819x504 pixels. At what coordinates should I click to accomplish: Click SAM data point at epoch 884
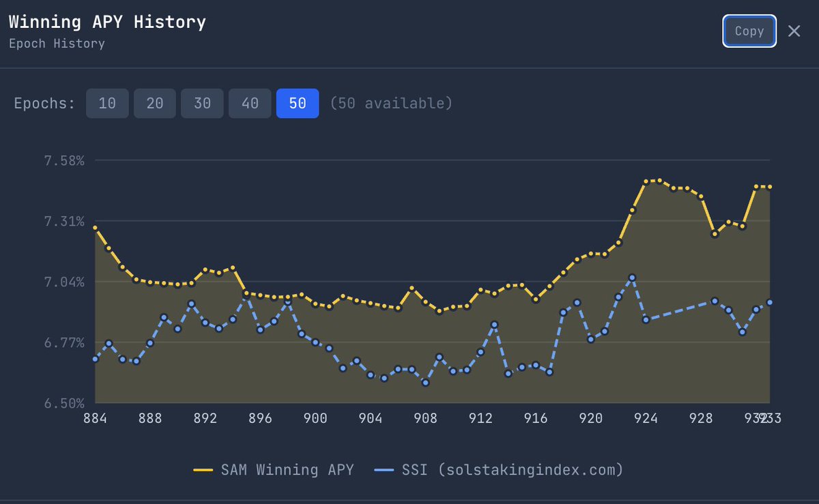click(x=96, y=228)
